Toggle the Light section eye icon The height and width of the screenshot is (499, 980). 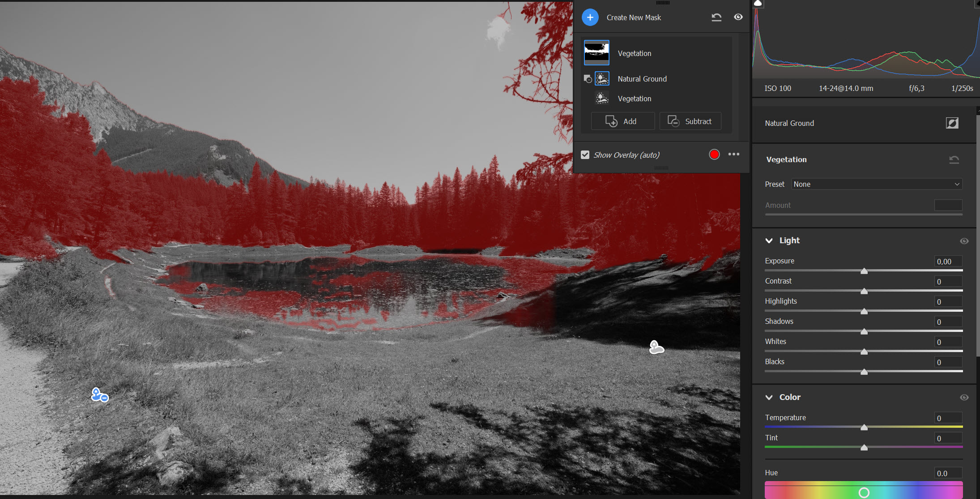[964, 241]
